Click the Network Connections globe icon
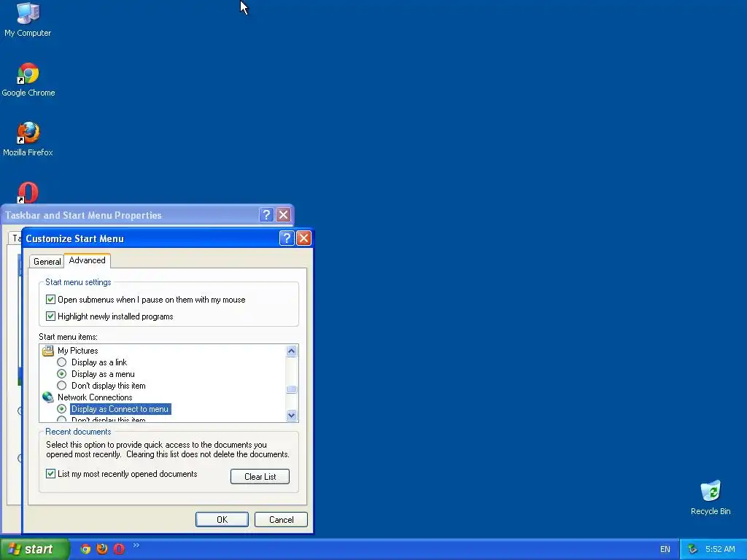 (48, 397)
